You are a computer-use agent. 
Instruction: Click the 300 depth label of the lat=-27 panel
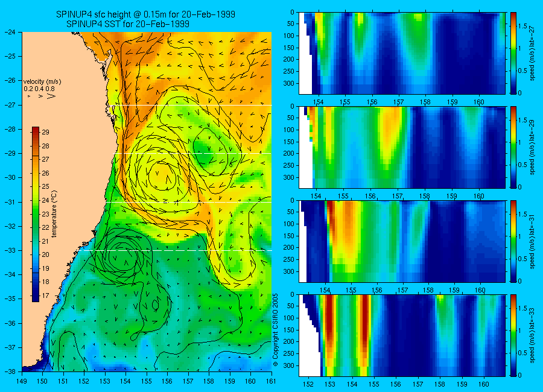[x=288, y=83]
